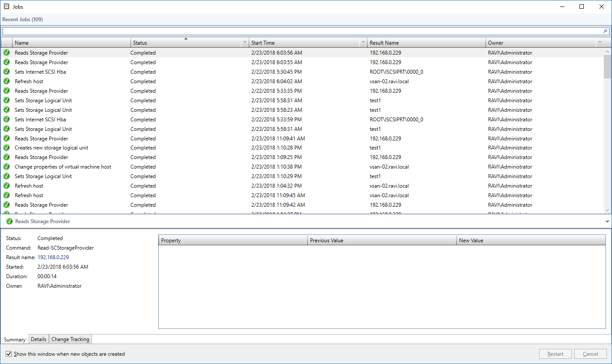Click status icon of job started 2/22/2018 5:30:45 PM
This screenshot has width=612, height=364.
pos(7,72)
